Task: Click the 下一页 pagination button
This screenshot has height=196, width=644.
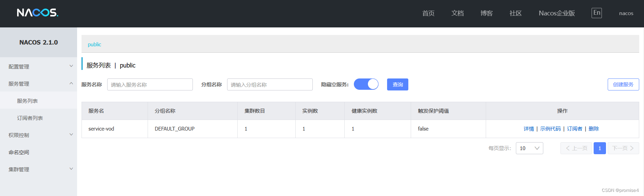Action: pyautogui.click(x=623, y=148)
